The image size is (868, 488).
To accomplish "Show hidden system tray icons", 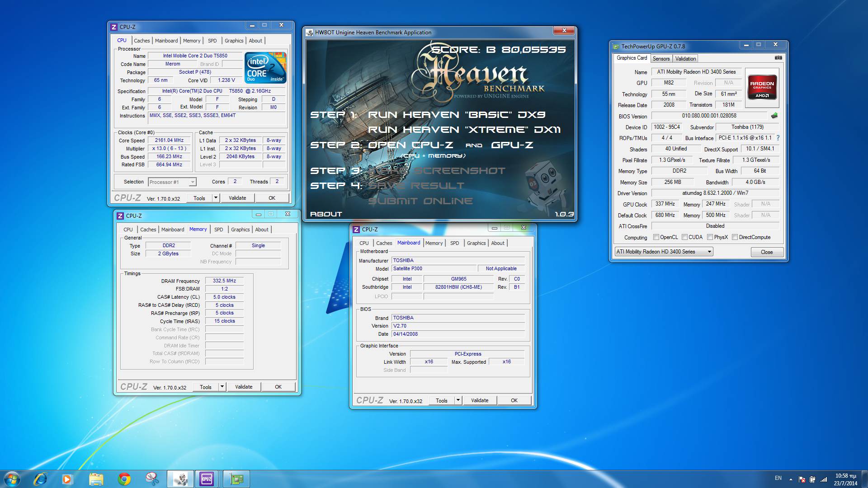I will 791,479.
